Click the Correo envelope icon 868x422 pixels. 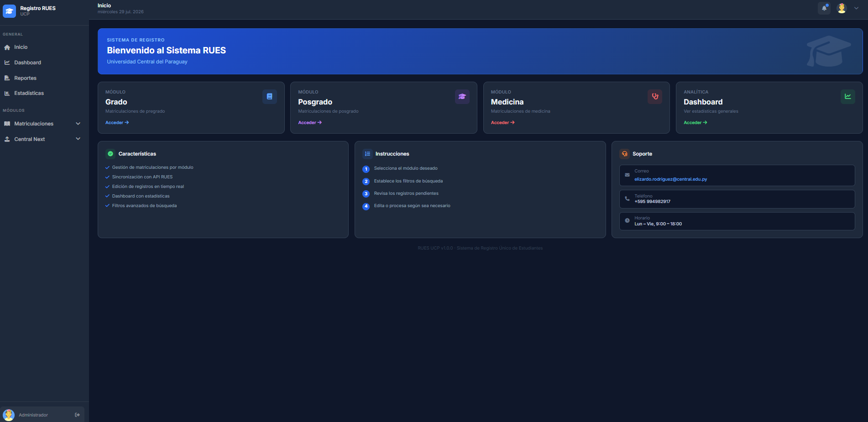(x=627, y=175)
